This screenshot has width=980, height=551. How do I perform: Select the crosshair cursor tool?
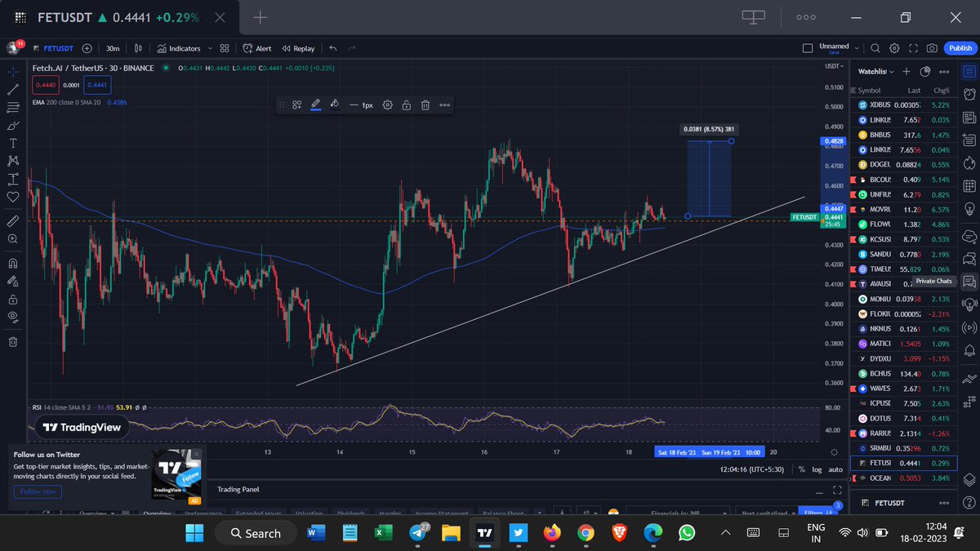[13, 72]
